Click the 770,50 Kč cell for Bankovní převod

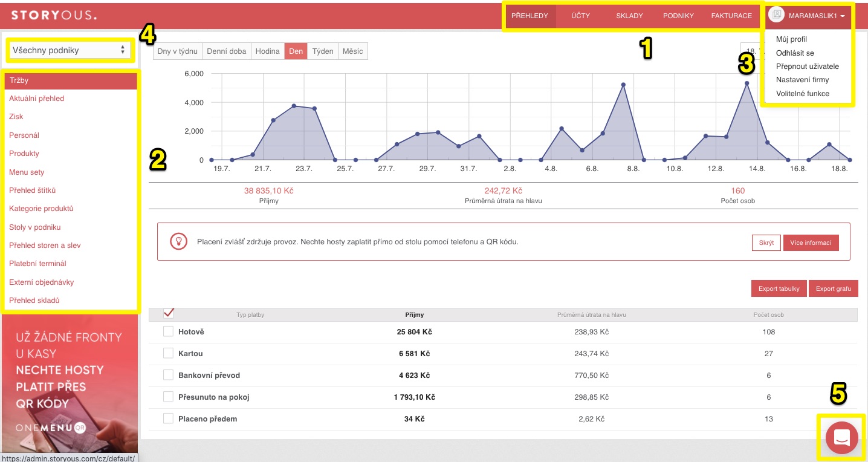point(591,376)
